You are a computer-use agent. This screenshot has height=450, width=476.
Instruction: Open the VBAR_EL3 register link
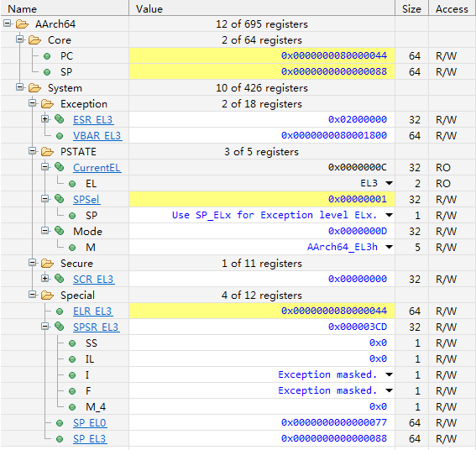pyautogui.click(x=97, y=136)
